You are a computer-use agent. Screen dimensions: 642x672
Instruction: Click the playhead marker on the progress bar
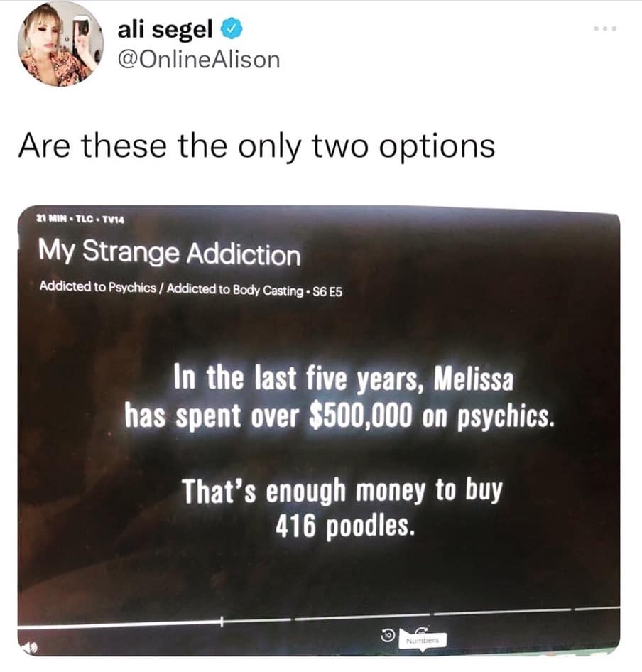[x=222, y=622]
